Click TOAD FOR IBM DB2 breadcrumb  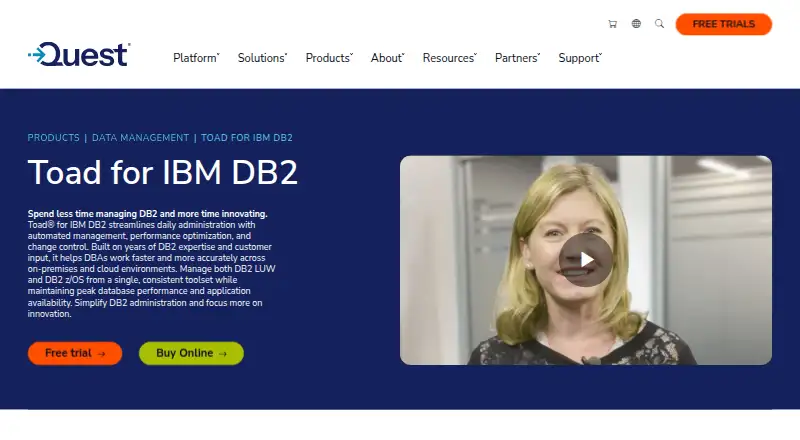point(247,138)
